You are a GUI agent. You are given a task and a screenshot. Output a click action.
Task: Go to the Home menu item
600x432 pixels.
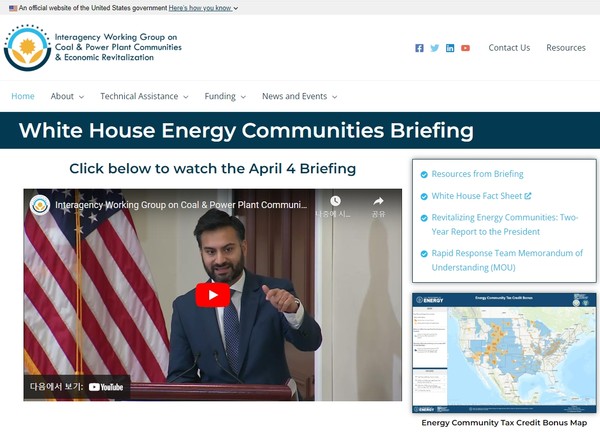[x=23, y=97]
